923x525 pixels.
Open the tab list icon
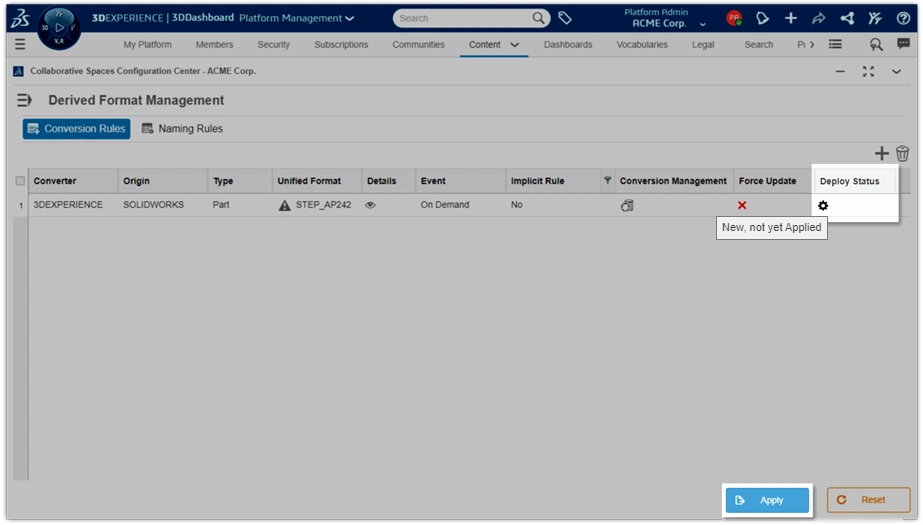click(x=835, y=44)
